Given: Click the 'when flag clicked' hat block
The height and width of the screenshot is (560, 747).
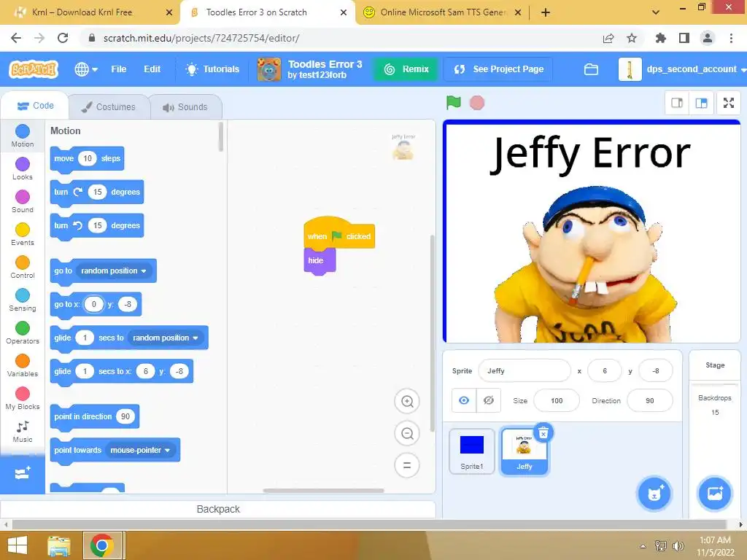Looking at the screenshot, I should point(339,234).
